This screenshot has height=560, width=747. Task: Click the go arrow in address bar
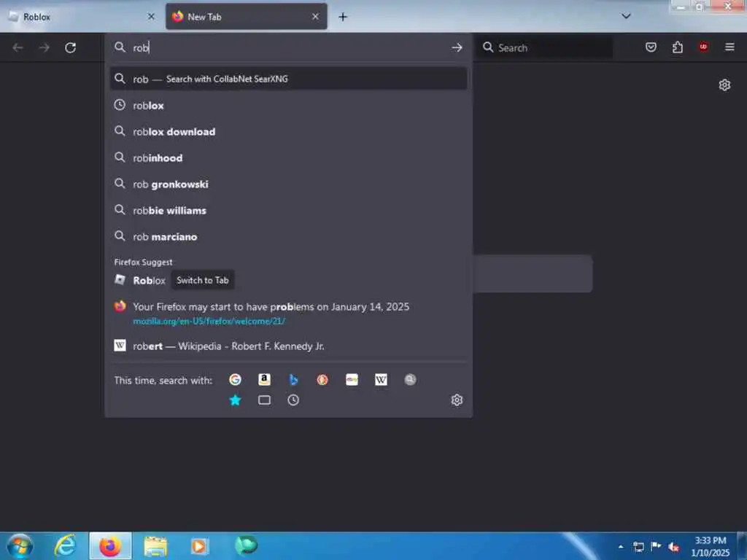[457, 47]
